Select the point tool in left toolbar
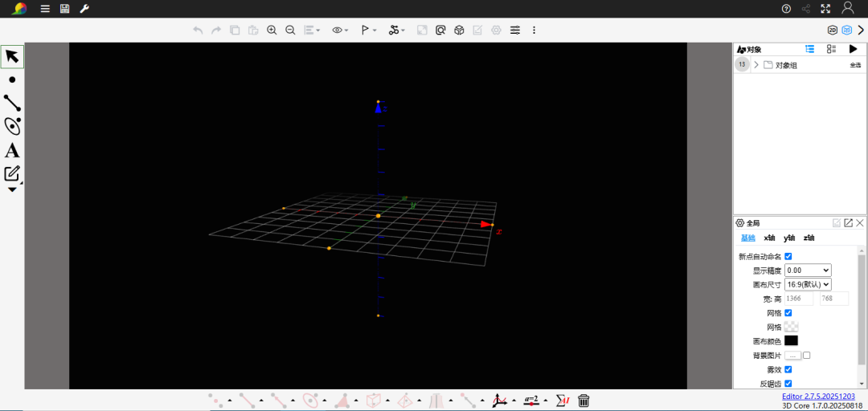Viewport: 868px width, 411px height. (12, 79)
